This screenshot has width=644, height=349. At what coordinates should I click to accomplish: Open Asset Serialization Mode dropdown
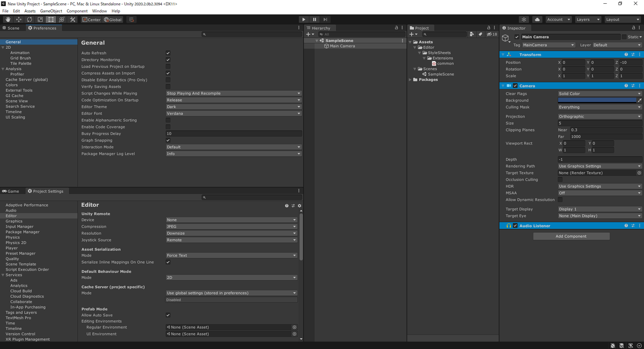click(x=231, y=256)
